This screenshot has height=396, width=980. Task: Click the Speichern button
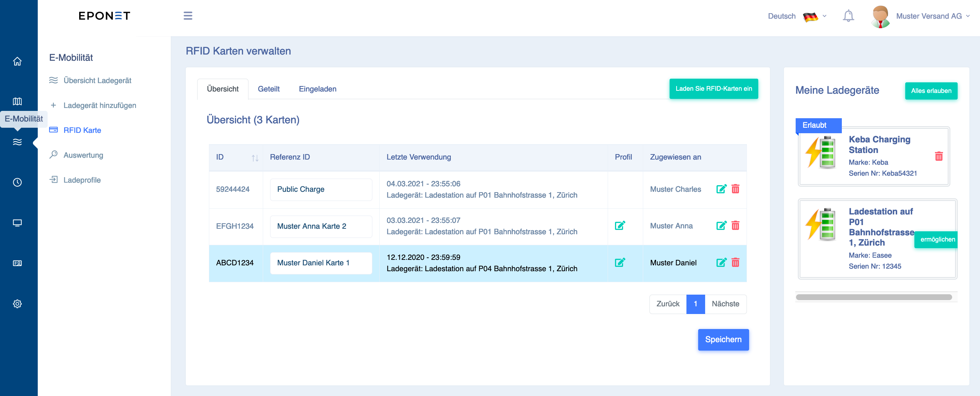tap(723, 339)
